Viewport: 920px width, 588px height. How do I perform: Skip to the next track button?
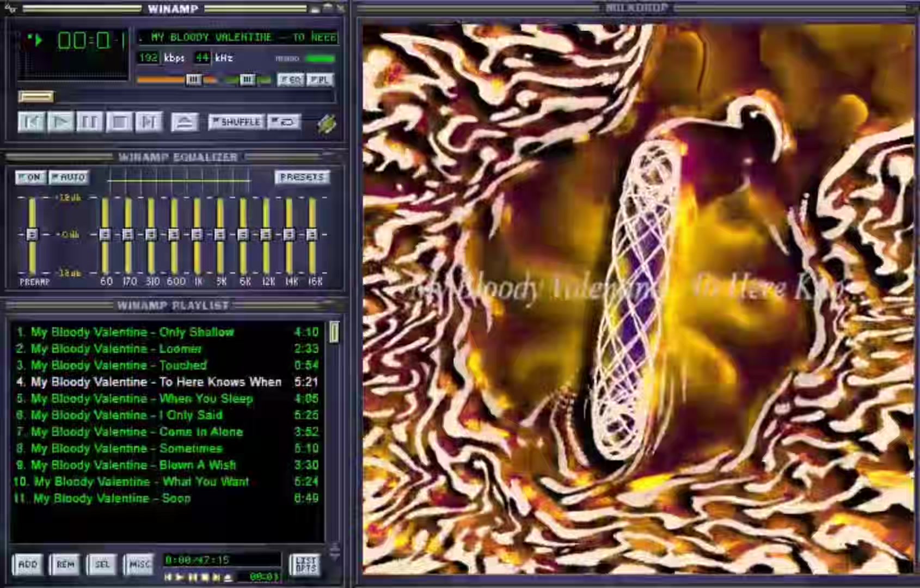(x=149, y=122)
